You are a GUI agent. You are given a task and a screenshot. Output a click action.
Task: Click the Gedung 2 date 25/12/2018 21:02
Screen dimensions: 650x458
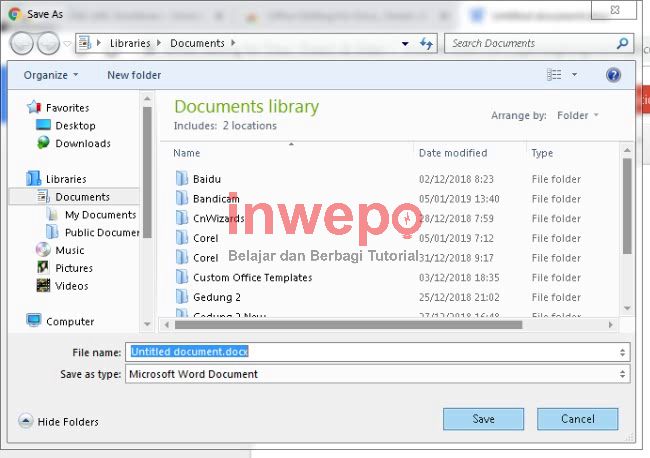tap(459, 297)
